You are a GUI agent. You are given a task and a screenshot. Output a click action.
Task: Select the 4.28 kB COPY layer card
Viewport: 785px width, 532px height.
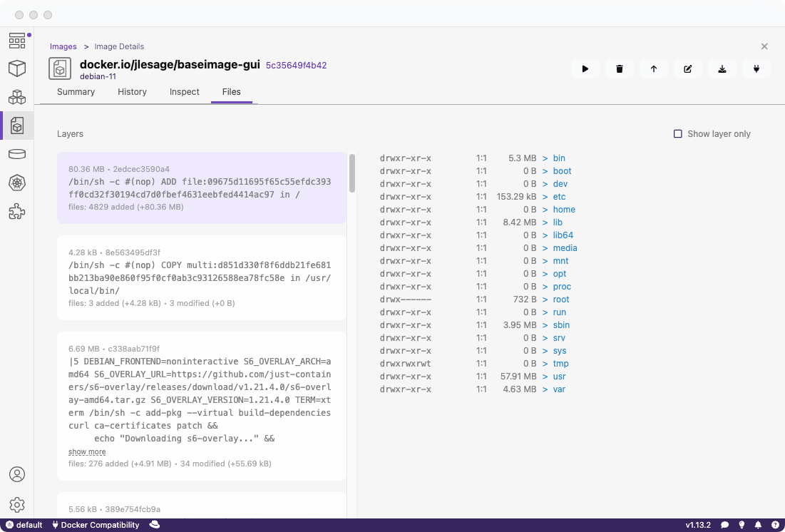[x=201, y=278]
